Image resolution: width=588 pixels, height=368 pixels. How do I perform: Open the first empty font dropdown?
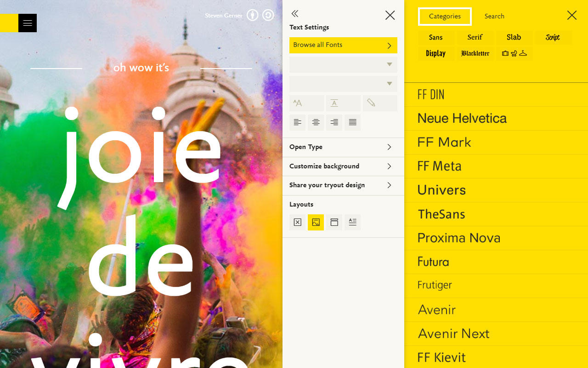(343, 64)
